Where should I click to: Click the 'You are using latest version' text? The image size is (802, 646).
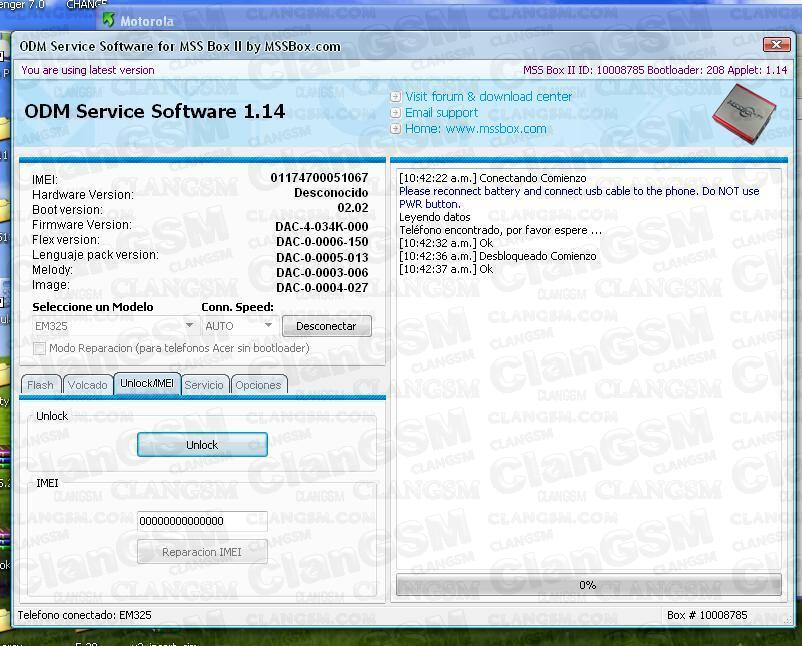(87, 70)
